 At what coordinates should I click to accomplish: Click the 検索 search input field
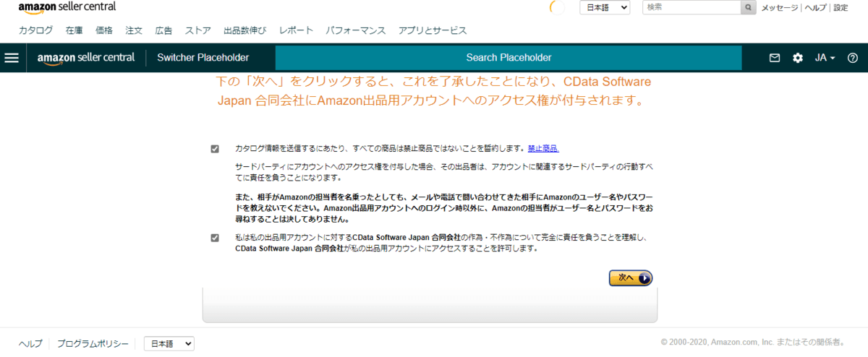(692, 7)
